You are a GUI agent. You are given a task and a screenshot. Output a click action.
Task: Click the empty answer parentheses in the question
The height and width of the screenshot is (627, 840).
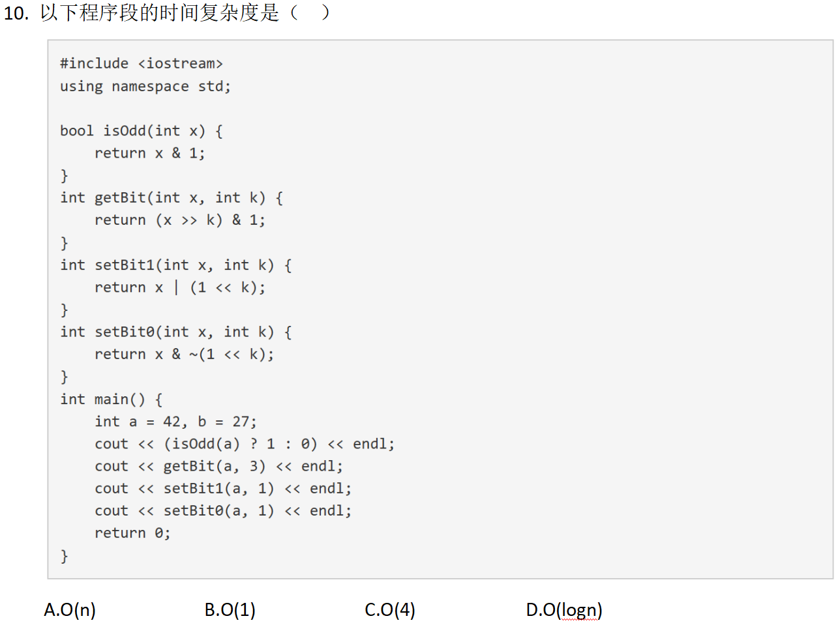[310, 12]
